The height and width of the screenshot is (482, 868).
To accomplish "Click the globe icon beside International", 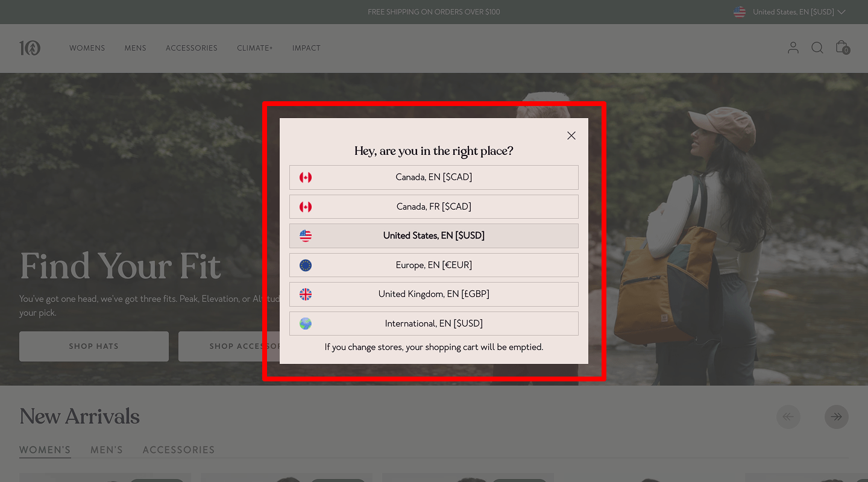I will click(x=306, y=324).
